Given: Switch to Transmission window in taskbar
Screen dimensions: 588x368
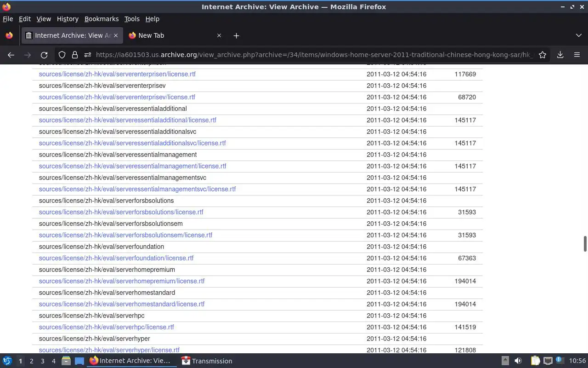Looking at the screenshot, I should tap(207, 361).
